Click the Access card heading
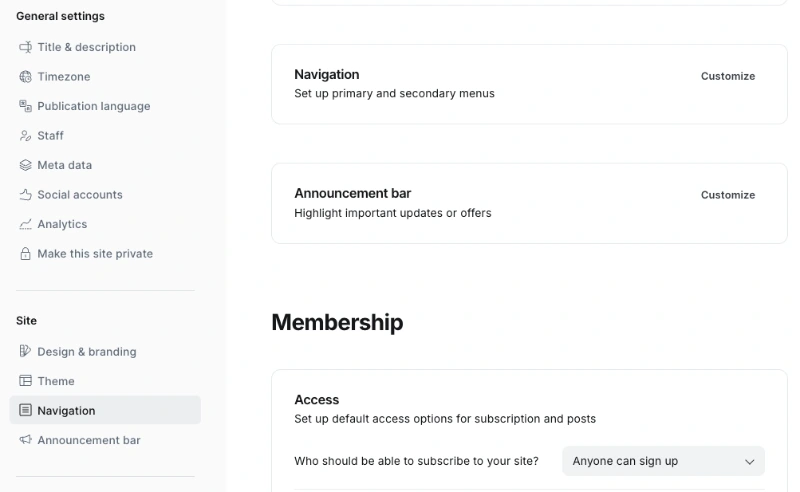Viewport: 800px width, 492px height. point(316,399)
